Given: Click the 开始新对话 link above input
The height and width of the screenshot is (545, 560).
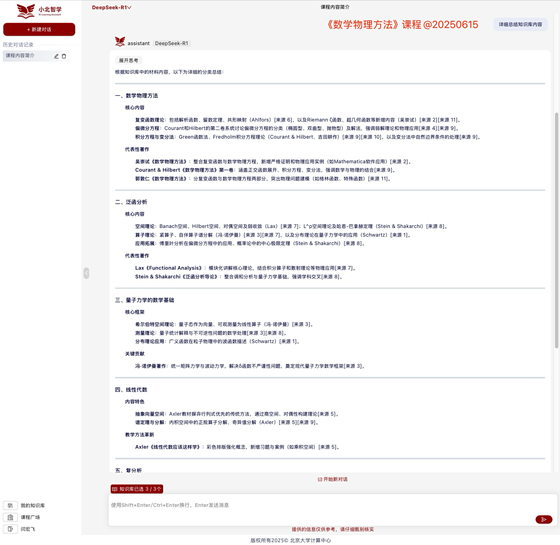Looking at the screenshot, I should tap(332, 479).
